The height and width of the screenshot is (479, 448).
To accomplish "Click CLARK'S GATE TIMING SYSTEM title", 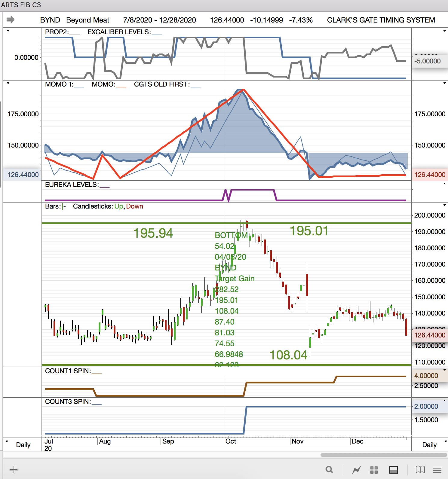I will coord(381,20).
